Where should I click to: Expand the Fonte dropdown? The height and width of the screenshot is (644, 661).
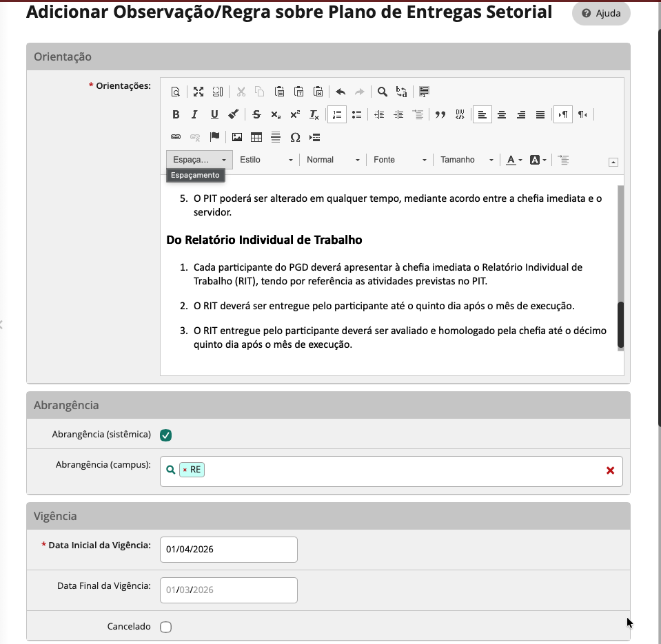click(x=400, y=160)
